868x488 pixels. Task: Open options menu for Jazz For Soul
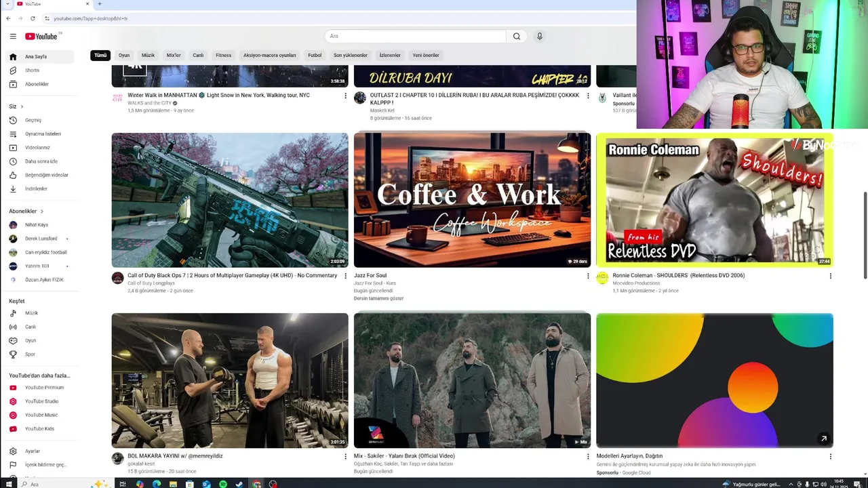[588, 276]
